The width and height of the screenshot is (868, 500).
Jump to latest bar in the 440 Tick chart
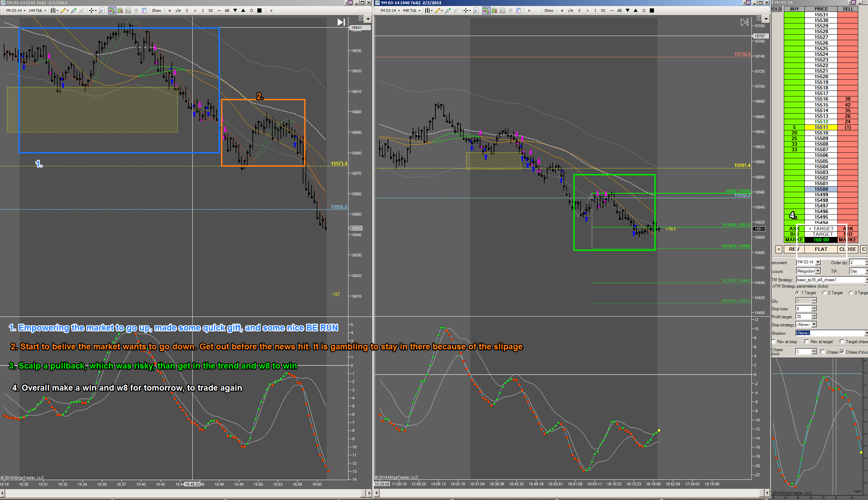tap(744, 22)
